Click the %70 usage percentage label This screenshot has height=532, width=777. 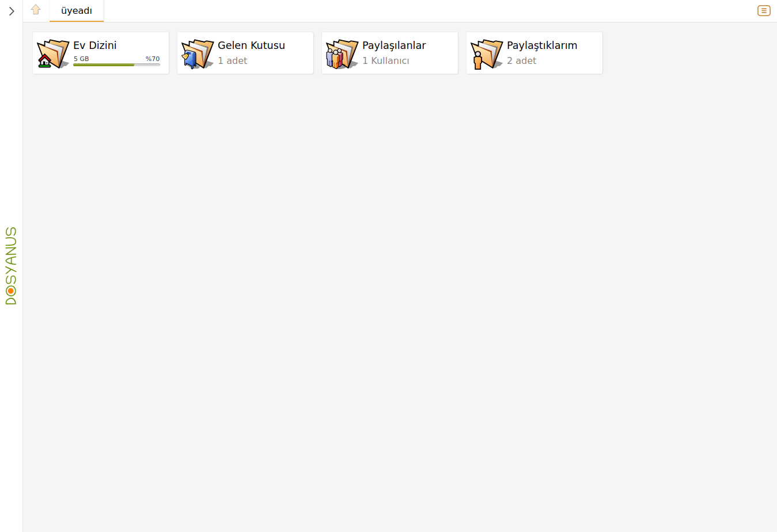[153, 59]
